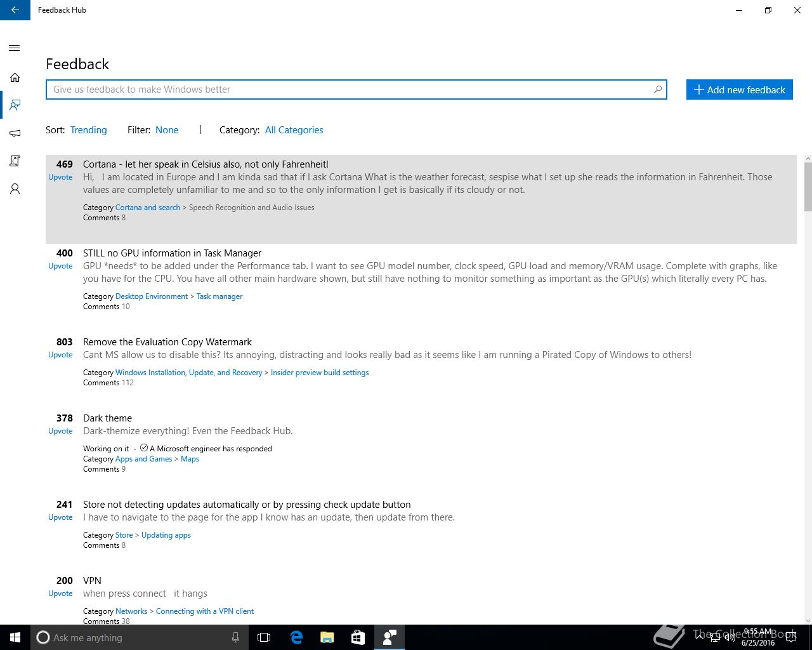Click scrollbar down arrow in feedback list
812x650 pixels.
(808, 620)
